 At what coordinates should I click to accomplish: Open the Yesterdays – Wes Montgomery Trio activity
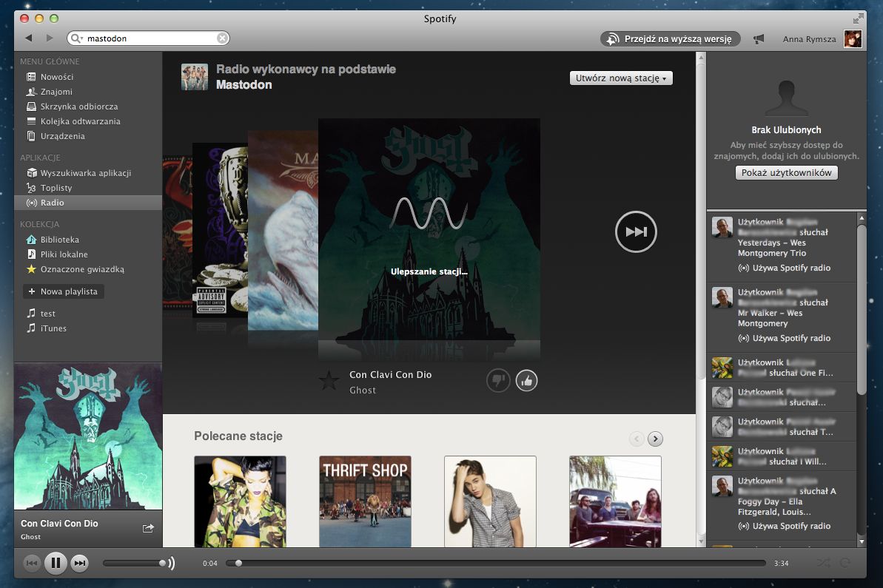pyautogui.click(x=782, y=246)
